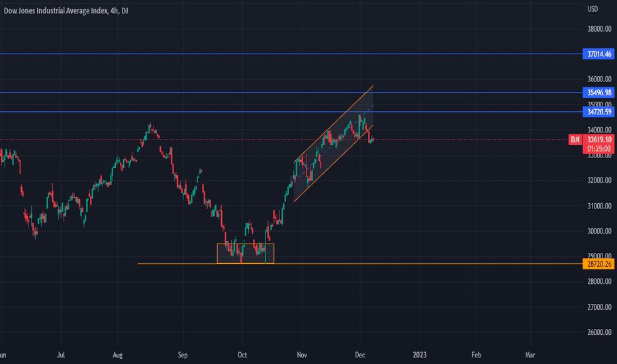The width and height of the screenshot is (617, 364).
Task: Select the orange horizontal support line at 28720
Action: coord(359,263)
